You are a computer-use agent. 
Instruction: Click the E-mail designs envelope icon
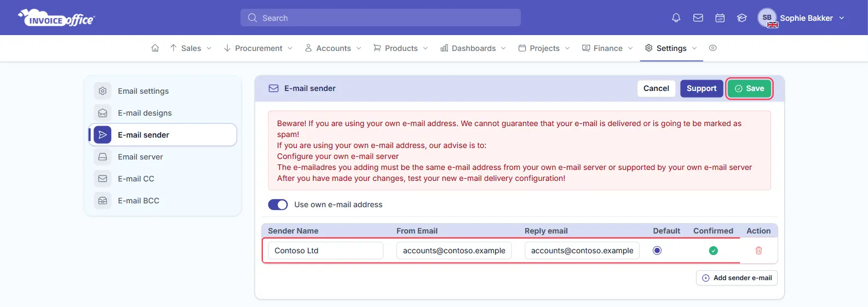click(x=102, y=113)
